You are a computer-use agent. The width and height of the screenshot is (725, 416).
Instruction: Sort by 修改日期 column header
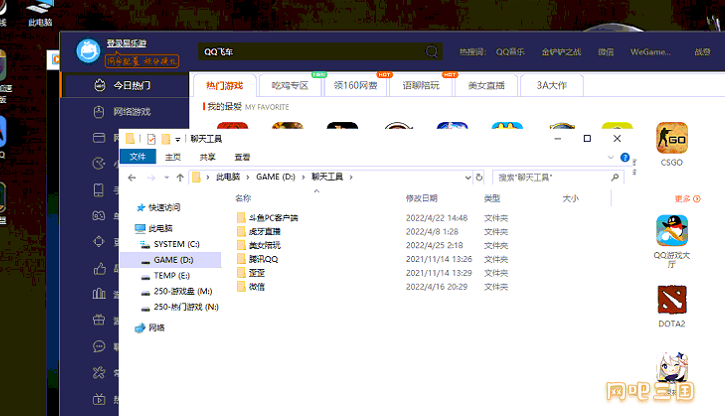click(x=422, y=198)
